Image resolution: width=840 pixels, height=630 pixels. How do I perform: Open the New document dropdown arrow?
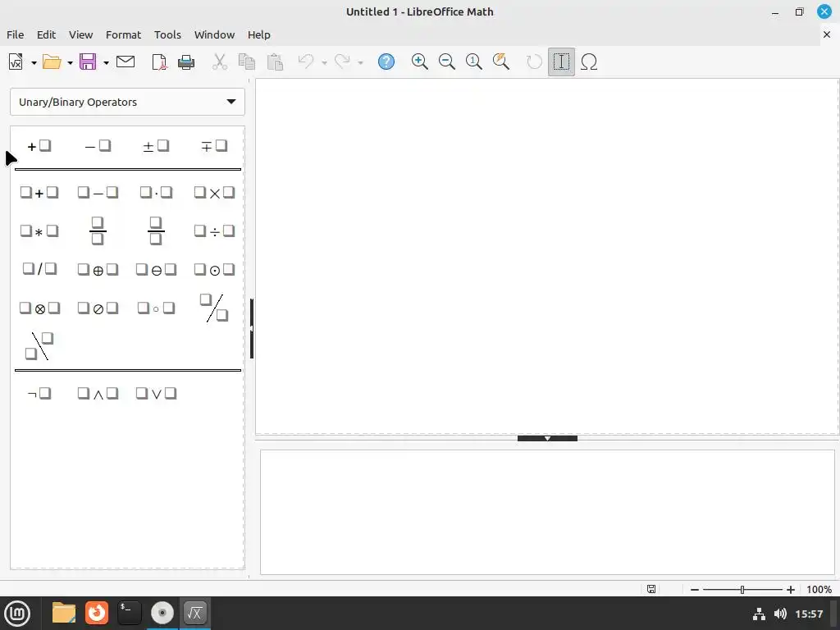[34, 62]
